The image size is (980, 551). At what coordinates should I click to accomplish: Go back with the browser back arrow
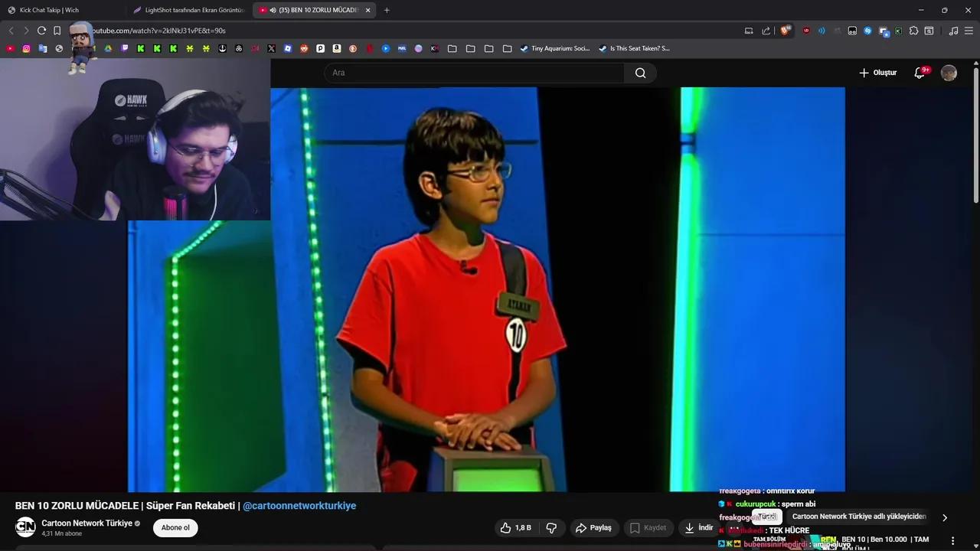click(x=11, y=31)
